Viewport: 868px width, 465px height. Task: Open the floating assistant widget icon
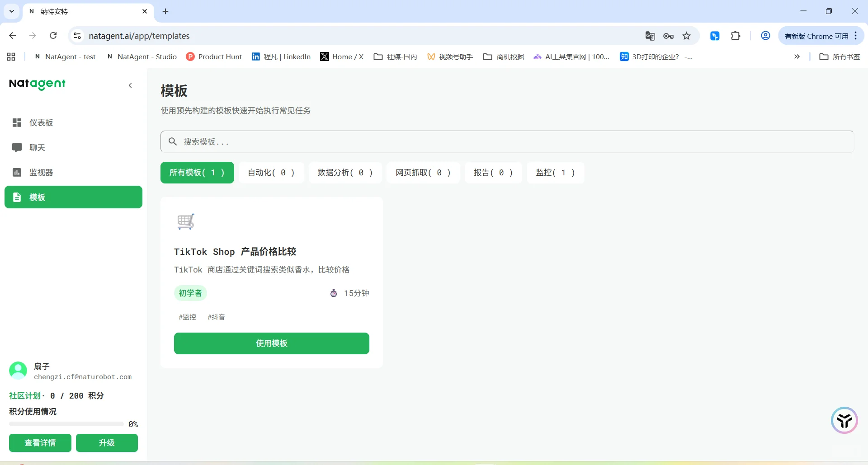(x=844, y=420)
